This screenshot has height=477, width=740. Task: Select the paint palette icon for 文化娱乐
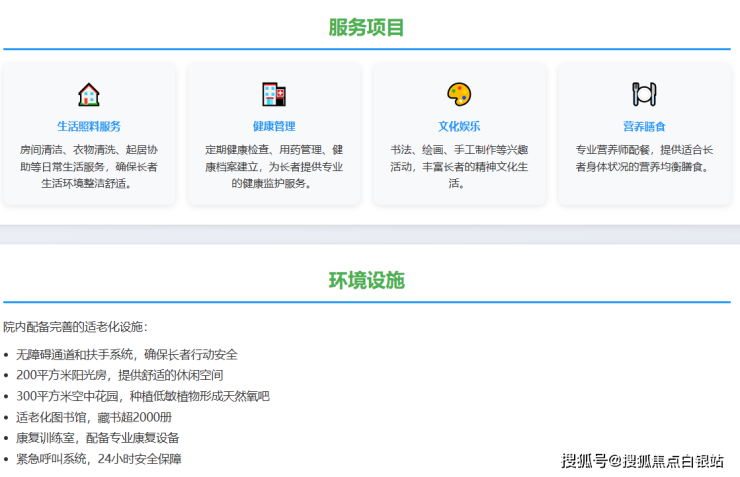tap(459, 95)
